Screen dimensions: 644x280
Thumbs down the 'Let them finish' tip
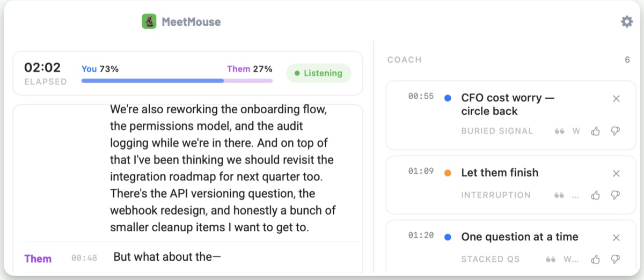tap(616, 195)
